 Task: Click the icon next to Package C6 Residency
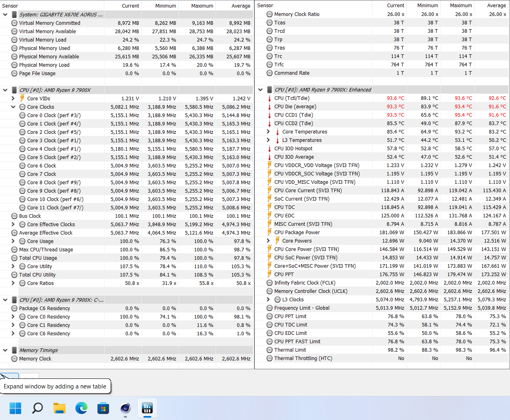tap(14, 308)
